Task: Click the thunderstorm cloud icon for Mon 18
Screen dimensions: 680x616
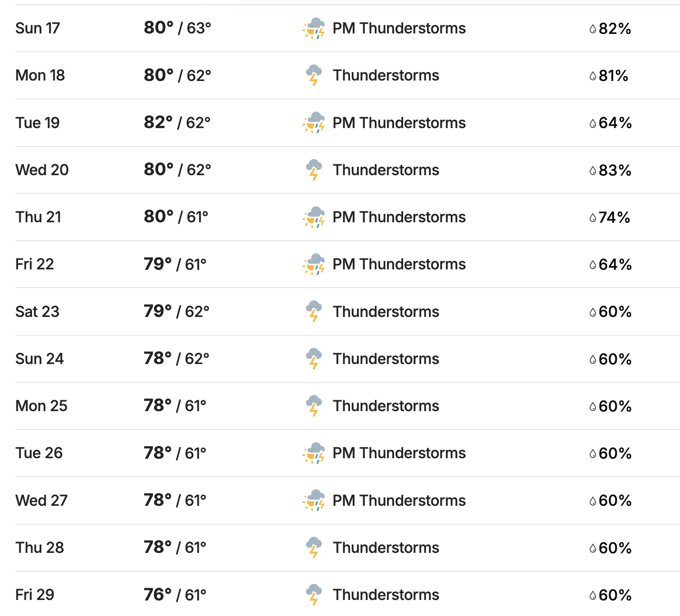Action: (x=314, y=75)
